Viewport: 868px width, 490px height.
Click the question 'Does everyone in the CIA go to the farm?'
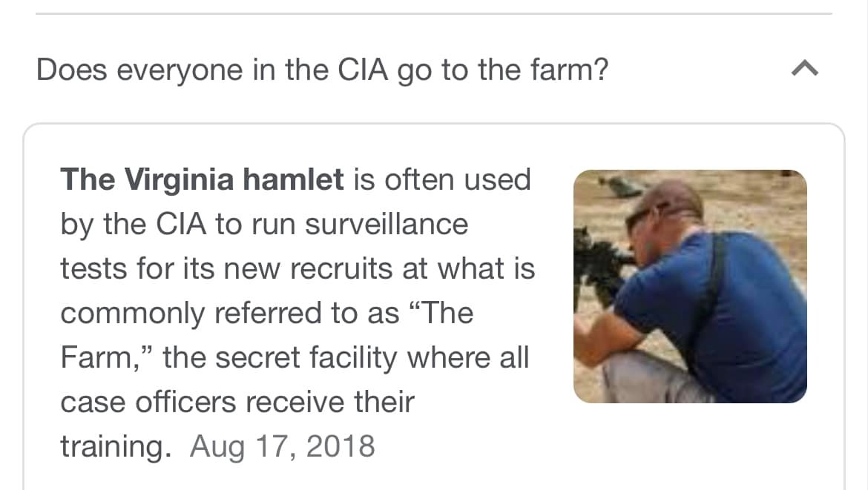point(322,70)
